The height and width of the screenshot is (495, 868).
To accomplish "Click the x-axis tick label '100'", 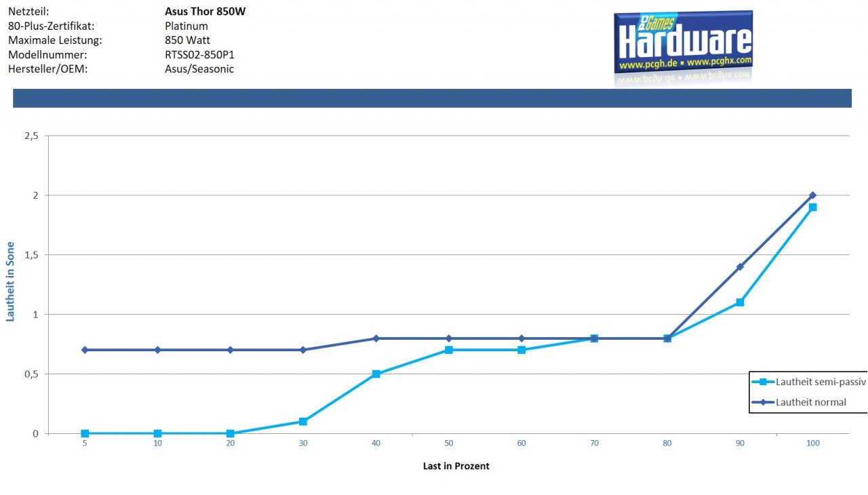I will pyautogui.click(x=812, y=443).
